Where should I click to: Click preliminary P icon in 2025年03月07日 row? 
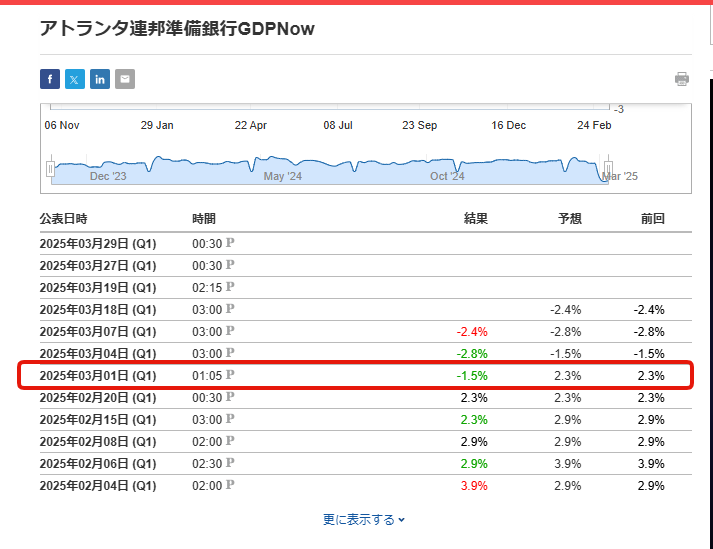click(230, 330)
